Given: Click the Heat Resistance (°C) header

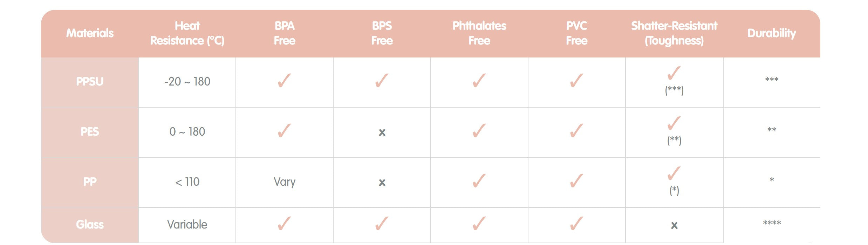Looking at the screenshot, I should (x=187, y=33).
